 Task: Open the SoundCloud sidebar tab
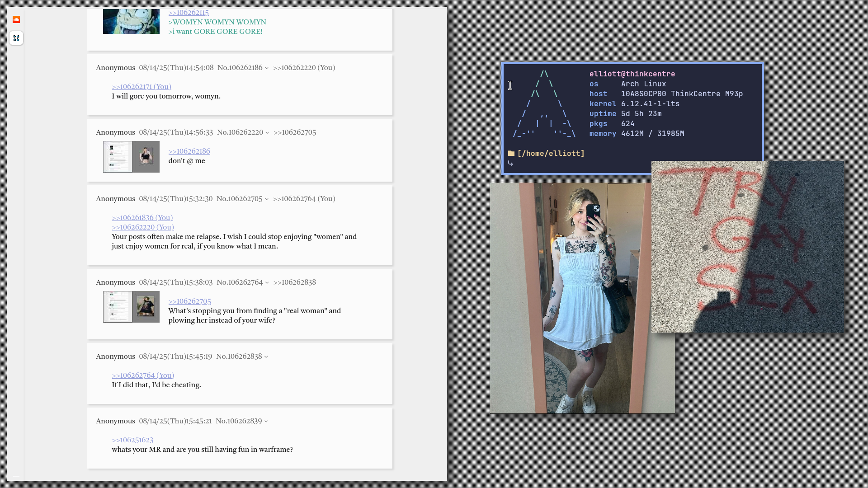click(16, 19)
